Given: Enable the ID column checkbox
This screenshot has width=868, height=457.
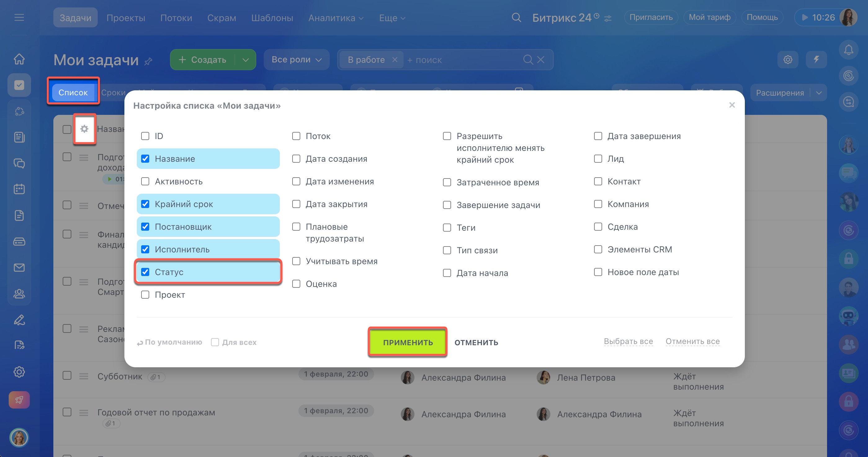Looking at the screenshot, I should (145, 136).
